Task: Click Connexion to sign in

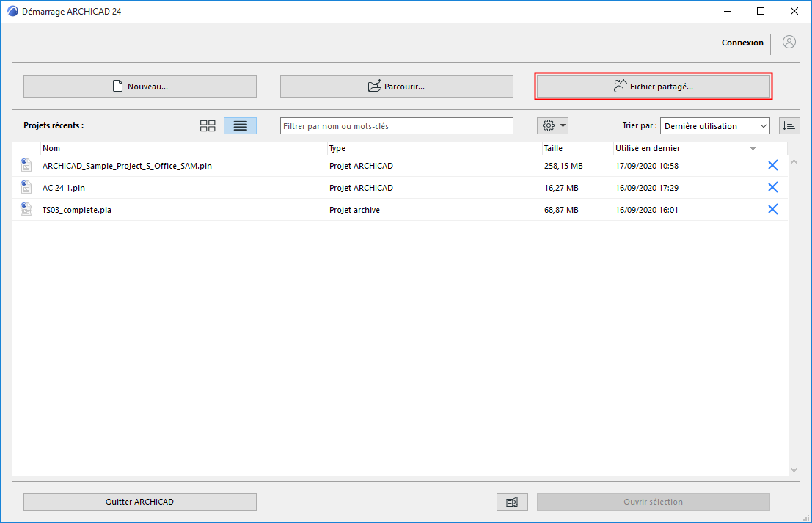Action: tap(742, 43)
